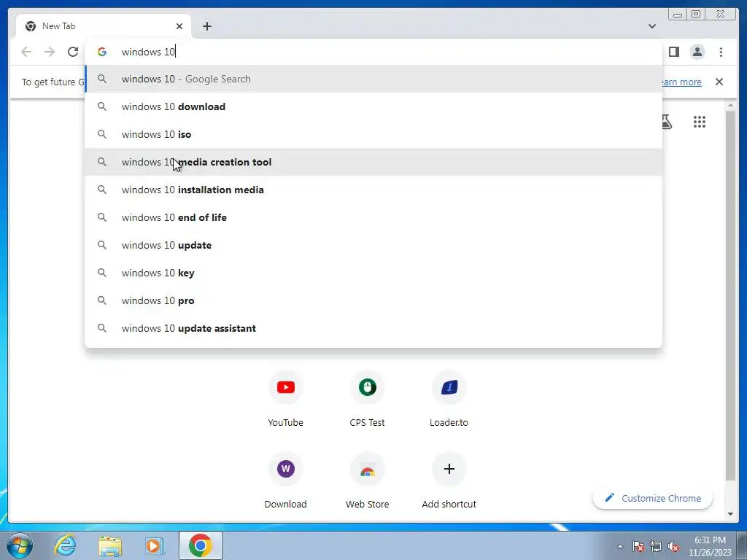Click the Chrome back arrow button
The height and width of the screenshot is (560, 747).
(26, 52)
